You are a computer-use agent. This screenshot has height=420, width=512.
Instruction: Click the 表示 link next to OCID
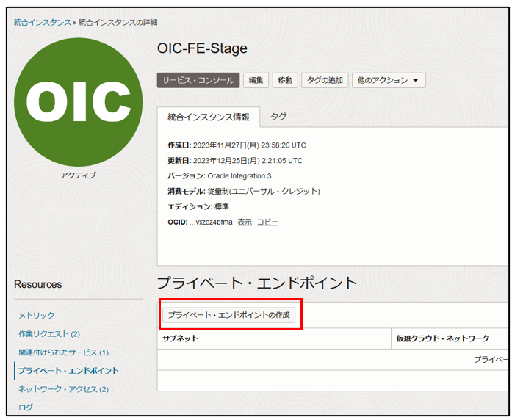pos(245,222)
